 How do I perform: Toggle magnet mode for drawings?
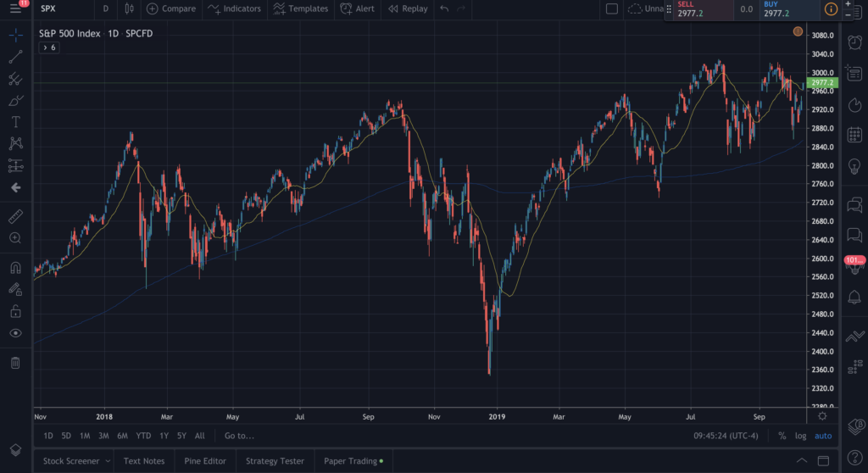[15, 268]
